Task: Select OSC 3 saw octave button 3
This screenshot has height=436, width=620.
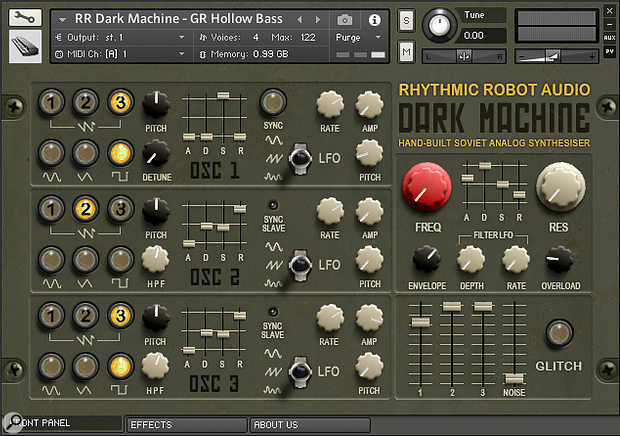Action: tap(120, 315)
